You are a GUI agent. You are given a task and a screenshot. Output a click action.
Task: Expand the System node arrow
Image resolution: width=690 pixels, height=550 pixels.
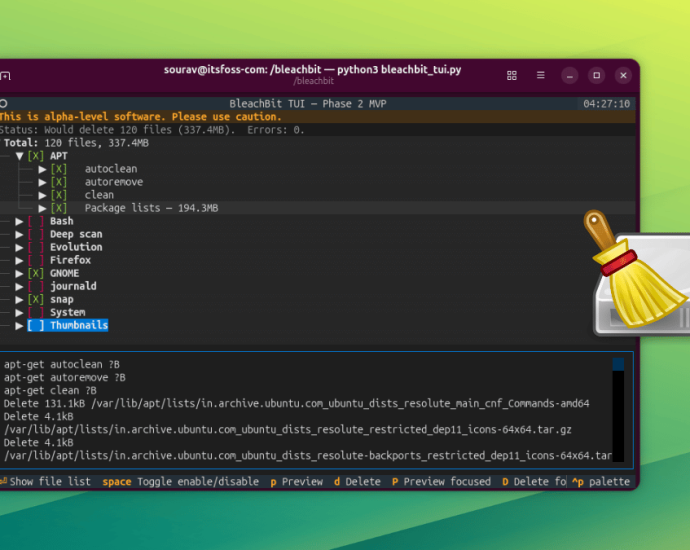pos(19,312)
